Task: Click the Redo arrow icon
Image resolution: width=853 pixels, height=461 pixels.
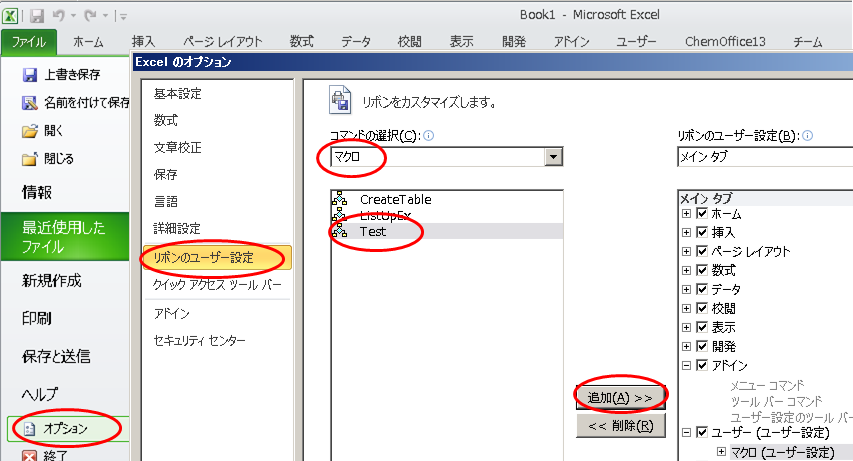Action: pyautogui.click(x=90, y=16)
